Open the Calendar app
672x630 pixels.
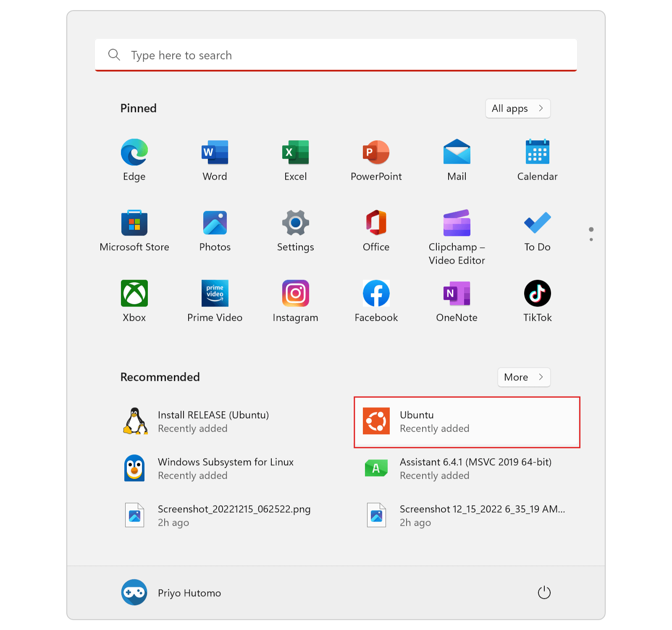coord(538,160)
